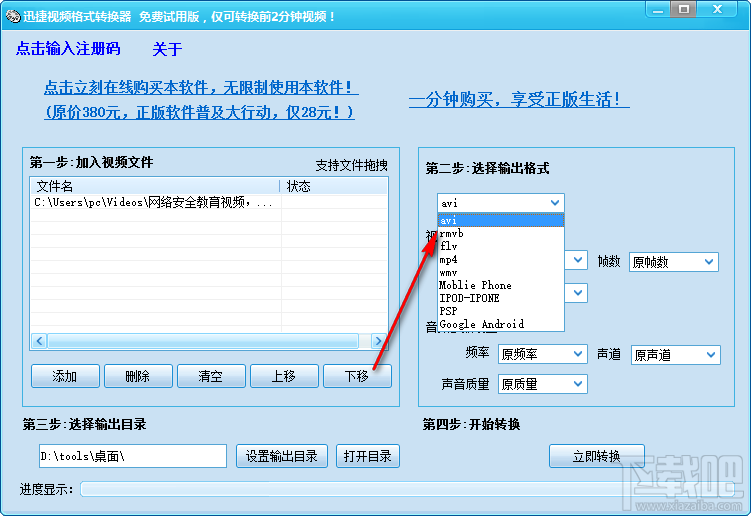
Task: Choose avi in format list
Action: [501, 220]
